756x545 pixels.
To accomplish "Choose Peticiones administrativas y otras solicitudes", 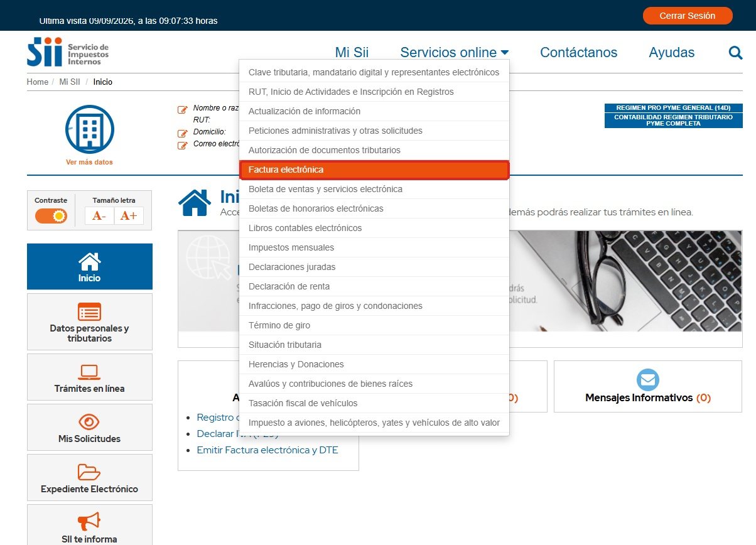I will pos(374,131).
